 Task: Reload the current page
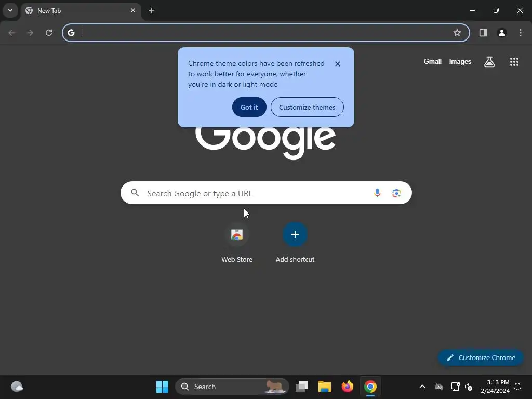coord(49,33)
